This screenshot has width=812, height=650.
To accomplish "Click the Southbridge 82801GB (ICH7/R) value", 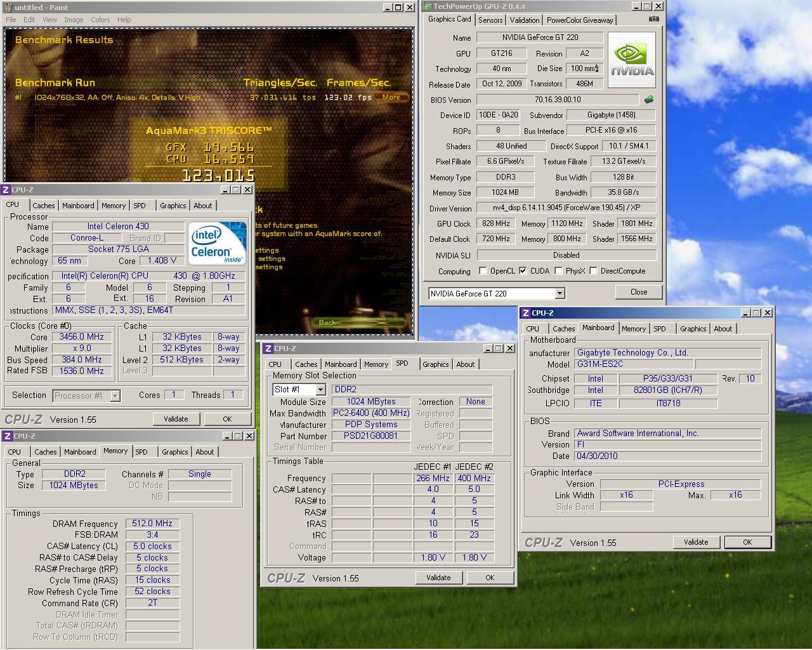I will 668,390.
